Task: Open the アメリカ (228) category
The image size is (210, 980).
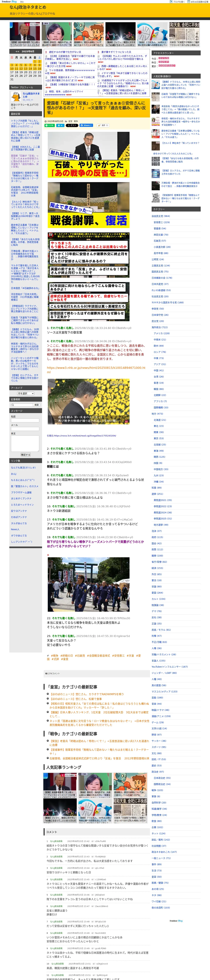Action: 162,333
